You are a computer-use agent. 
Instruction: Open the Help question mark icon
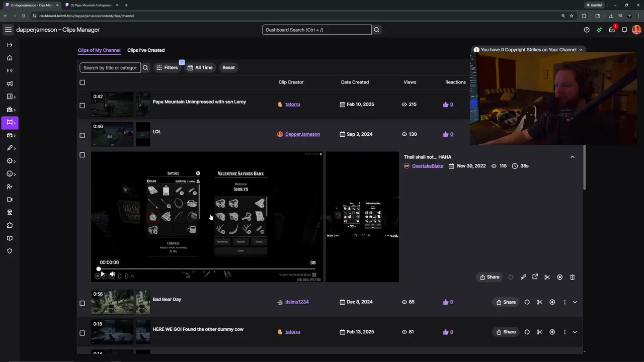587,30
